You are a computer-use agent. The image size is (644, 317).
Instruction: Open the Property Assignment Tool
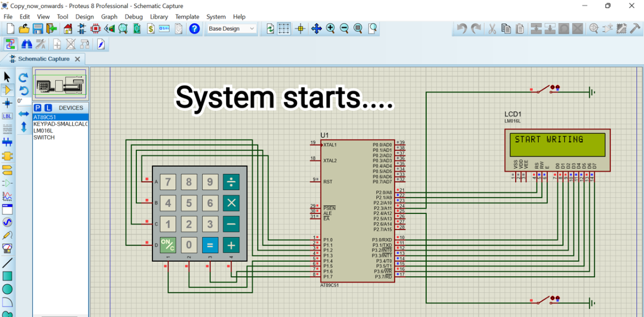(40, 44)
